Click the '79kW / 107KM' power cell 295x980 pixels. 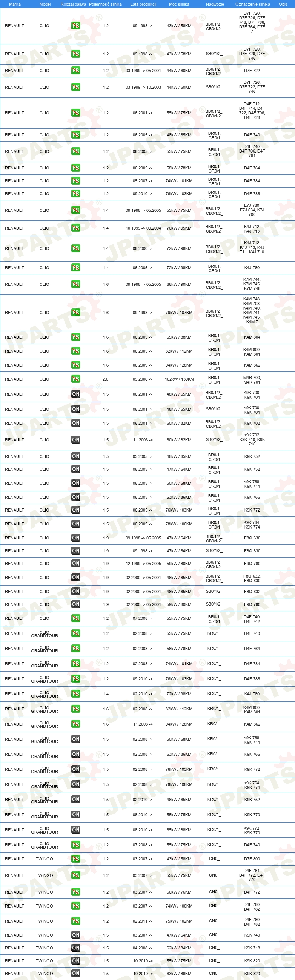point(179,313)
